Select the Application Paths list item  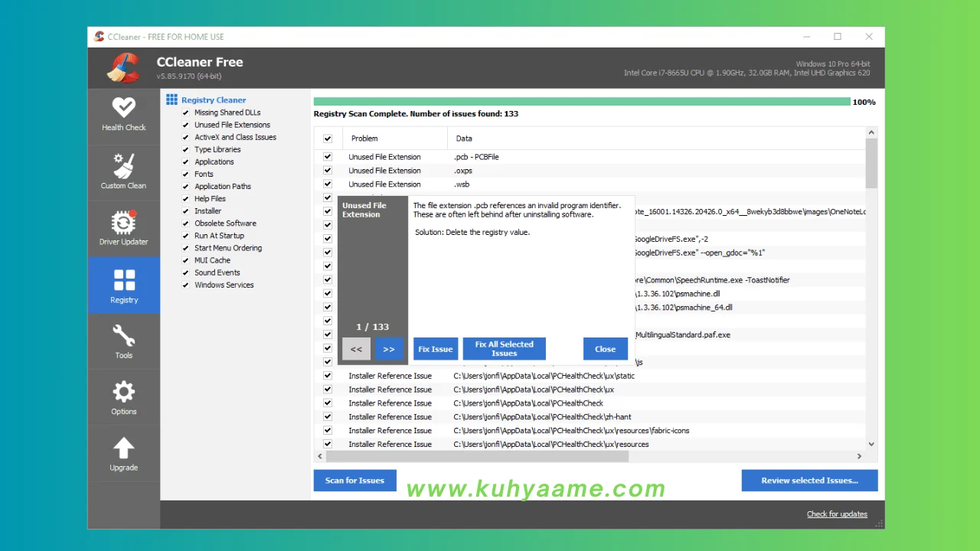coord(223,186)
